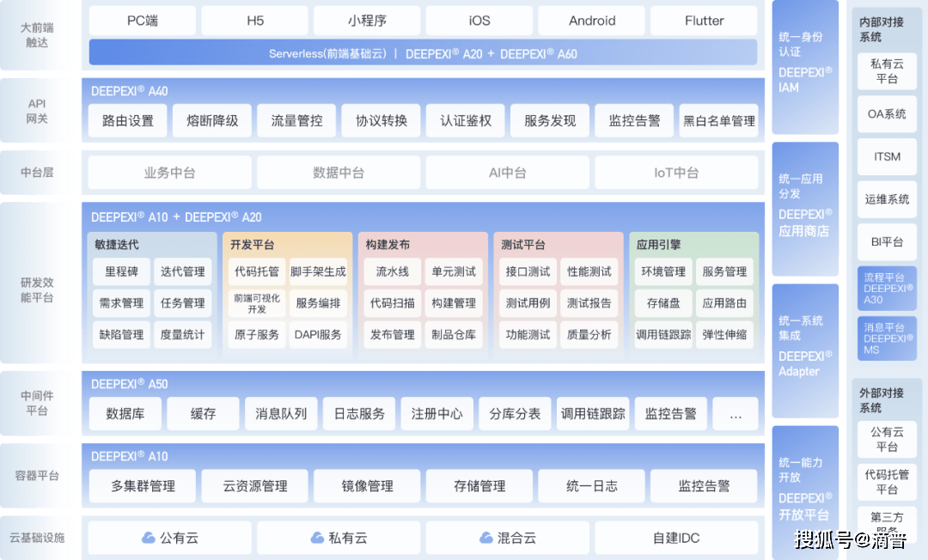The width and height of the screenshot is (928, 560).
Task: Click the "…" box in 中间件平台 row
Action: click(736, 413)
